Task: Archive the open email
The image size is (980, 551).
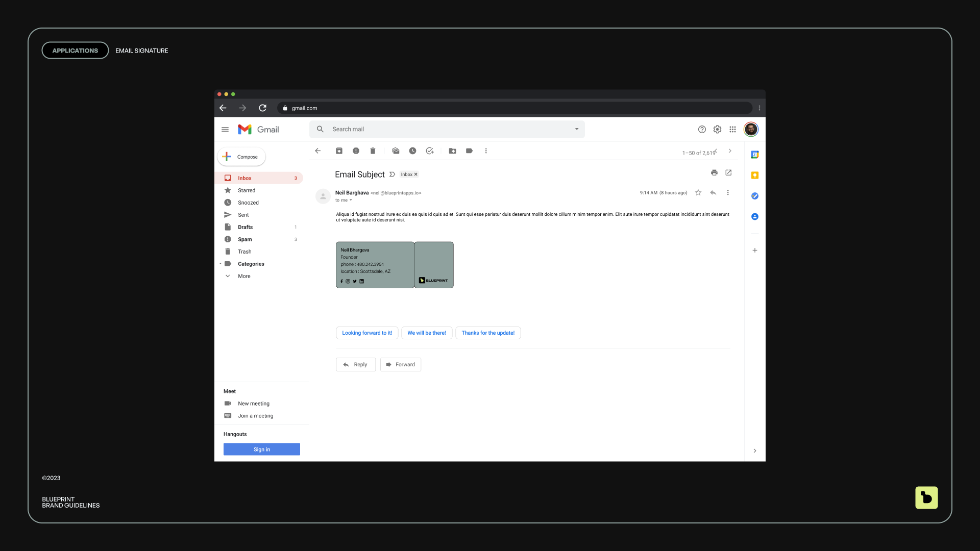Action: point(339,151)
